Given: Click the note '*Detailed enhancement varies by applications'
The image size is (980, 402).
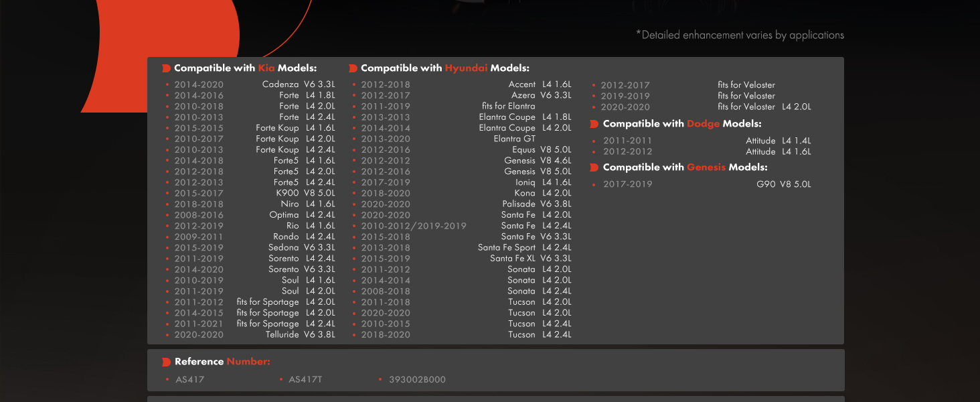Looking at the screenshot, I should (x=740, y=35).
